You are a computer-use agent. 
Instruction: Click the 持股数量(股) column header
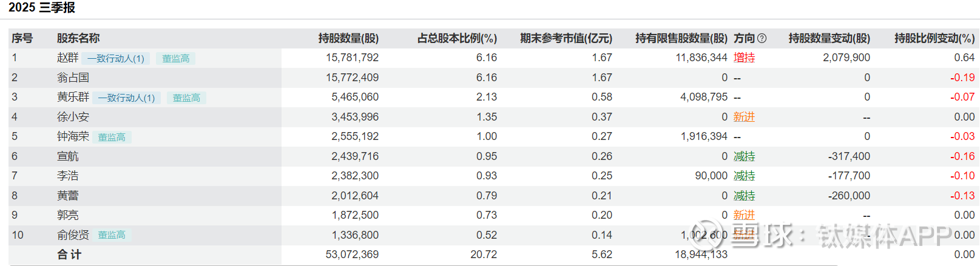(348, 38)
